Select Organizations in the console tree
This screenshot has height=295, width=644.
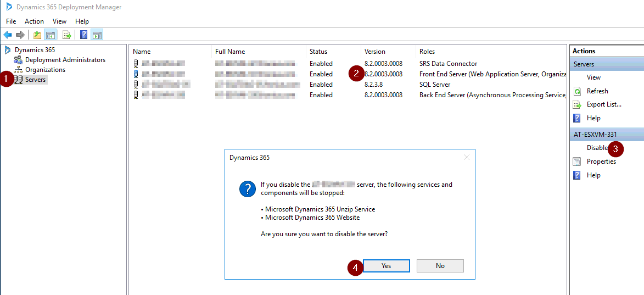(x=45, y=70)
